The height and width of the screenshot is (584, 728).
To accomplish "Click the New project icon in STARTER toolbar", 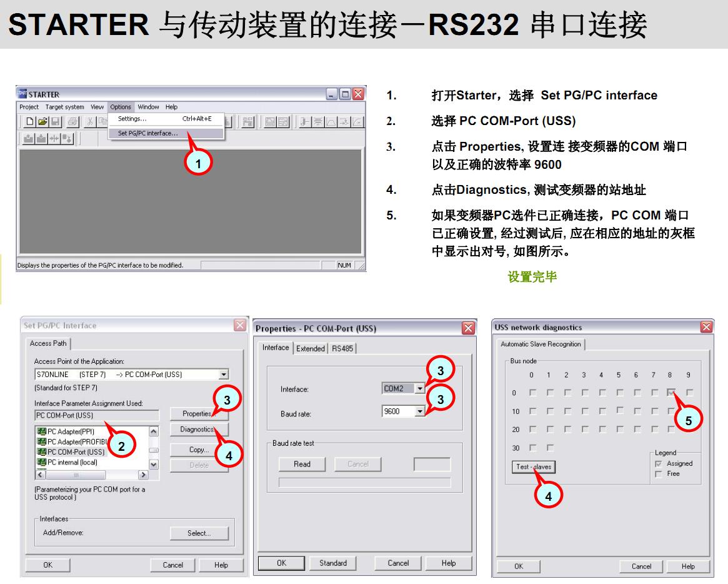I will 30,122.
